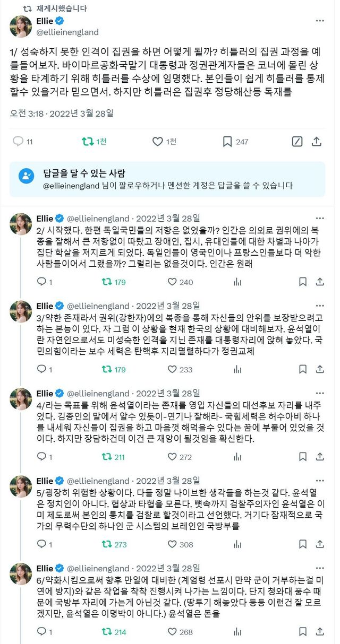Share the main tweet via share icon

coord(316,141)
